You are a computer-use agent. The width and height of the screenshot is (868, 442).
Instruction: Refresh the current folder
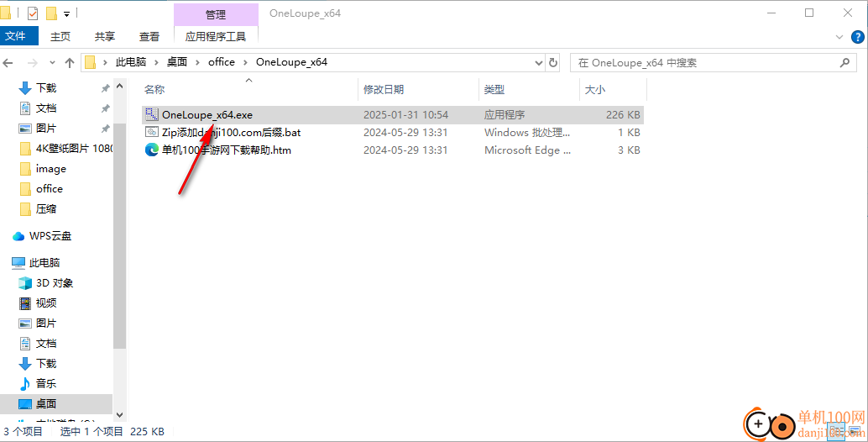(553, 62)
